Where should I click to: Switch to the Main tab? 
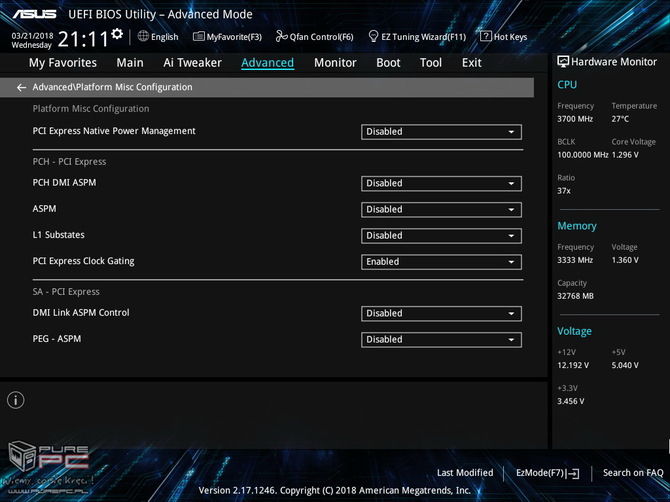(x=130, y=63)
